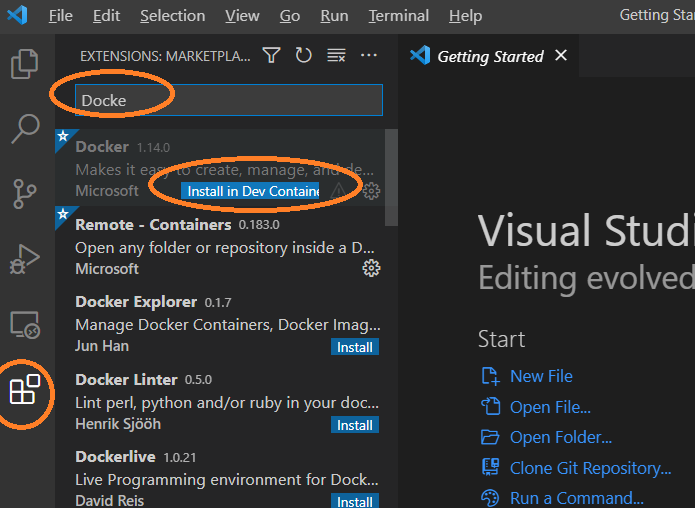Click the extensions list scrollbar thumb
The height and width of the screenshot is (508, 695).
point(391,178)
